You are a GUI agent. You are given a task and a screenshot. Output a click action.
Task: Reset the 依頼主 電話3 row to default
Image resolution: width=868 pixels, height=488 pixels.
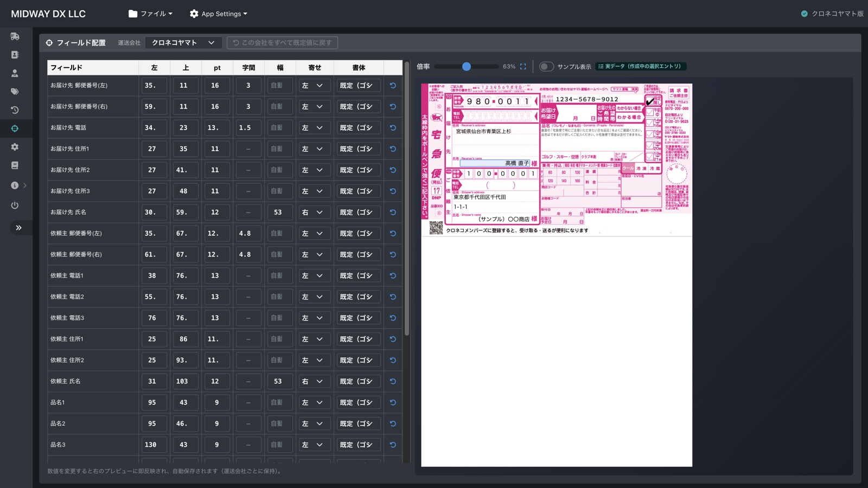[393, 318]
